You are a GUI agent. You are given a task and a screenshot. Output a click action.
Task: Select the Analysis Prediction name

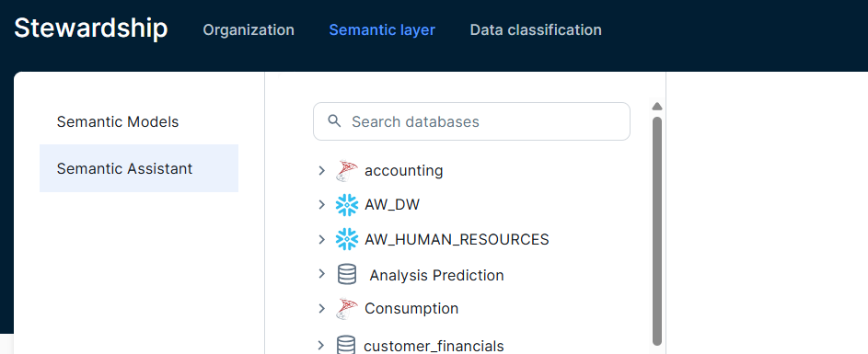437,275
